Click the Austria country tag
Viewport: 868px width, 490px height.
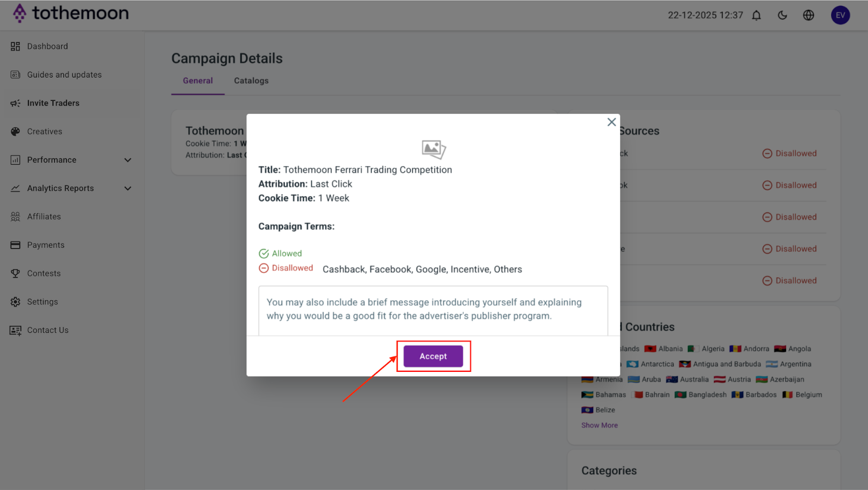[732, 379]
